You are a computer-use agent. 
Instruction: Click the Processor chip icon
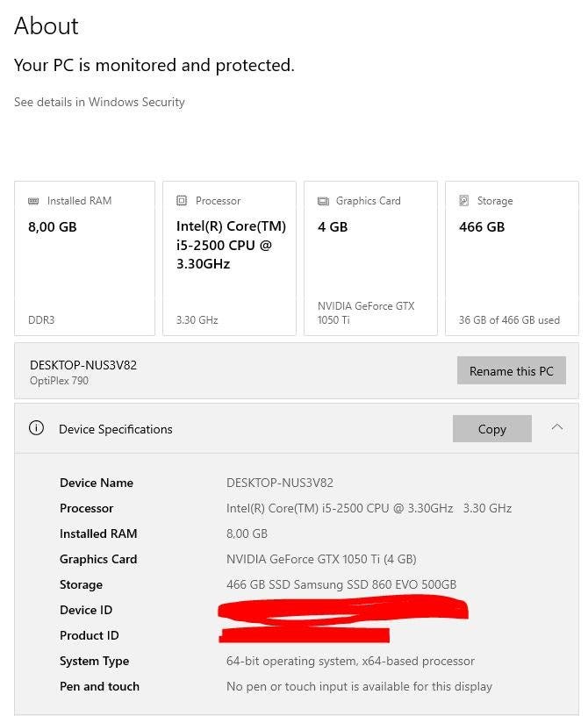tap(182, 201)
